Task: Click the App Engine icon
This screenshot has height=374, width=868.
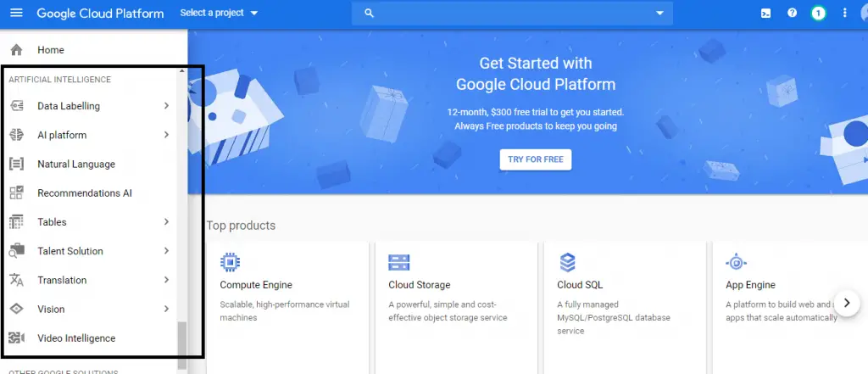Action: click(736, 262)
